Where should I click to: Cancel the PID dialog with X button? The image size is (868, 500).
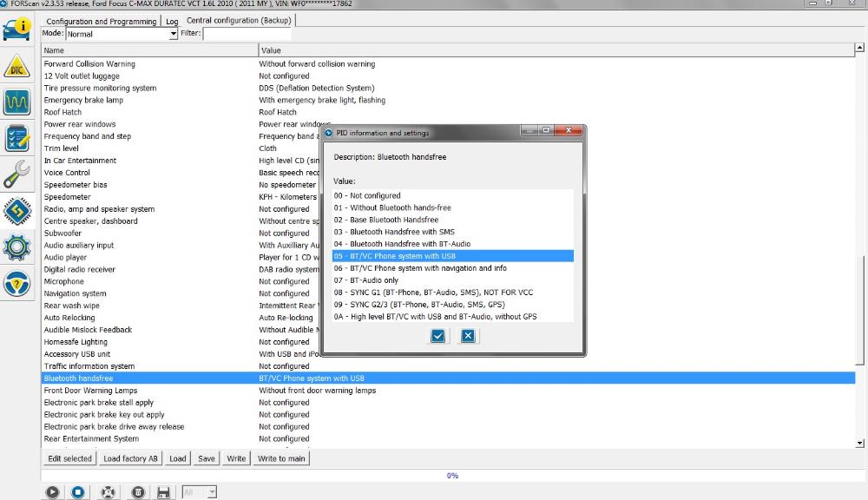click(468, 336)
